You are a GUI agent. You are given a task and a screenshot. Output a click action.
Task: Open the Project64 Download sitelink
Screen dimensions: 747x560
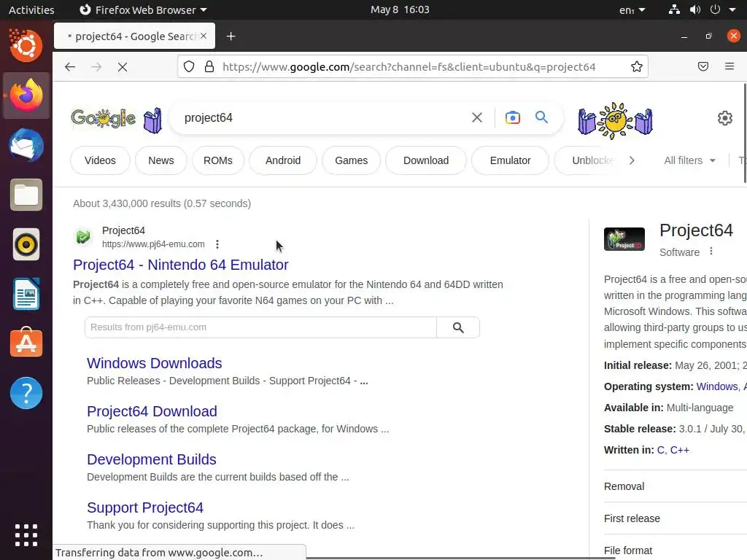(x=152, y=411)
